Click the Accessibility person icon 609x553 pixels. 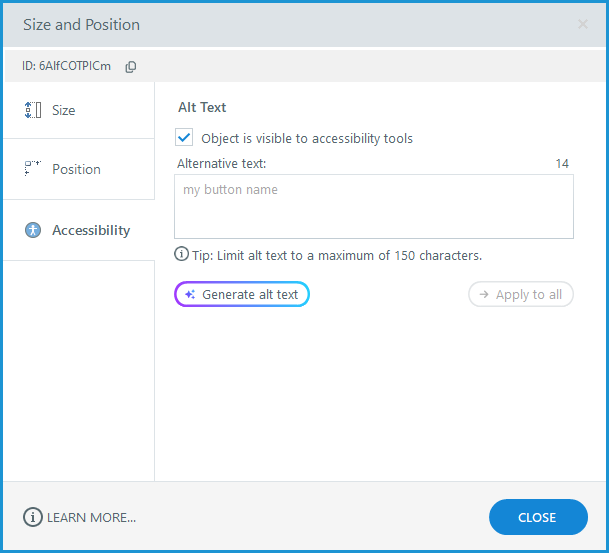click(x=32, y=230)
